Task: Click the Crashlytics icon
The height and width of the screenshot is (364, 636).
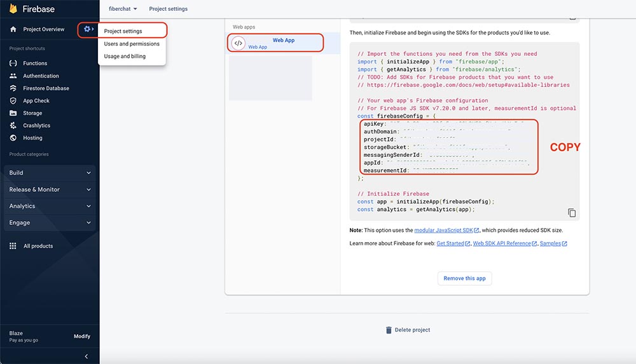Action: pyautogui.click(x=13, y=125)
